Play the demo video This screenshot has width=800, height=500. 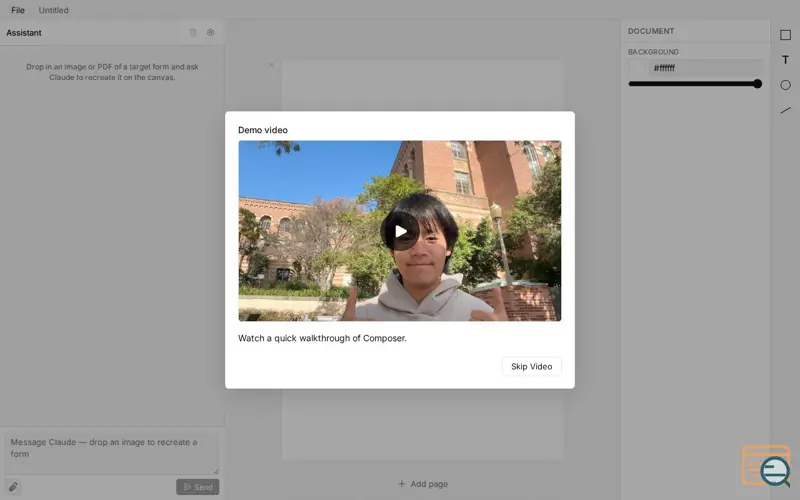400,231
